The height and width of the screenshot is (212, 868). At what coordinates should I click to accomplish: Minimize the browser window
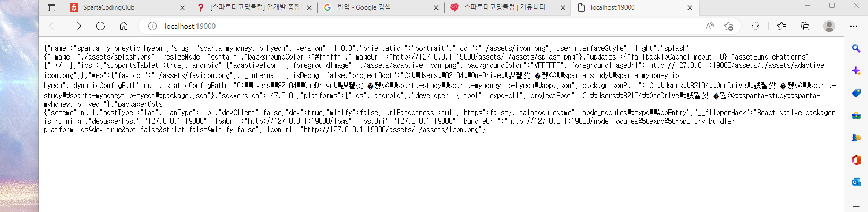[x=807, y=5]
